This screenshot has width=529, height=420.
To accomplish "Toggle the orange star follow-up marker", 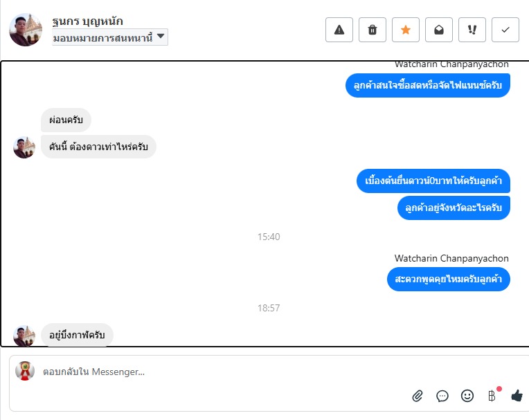I will pos(406,30).
